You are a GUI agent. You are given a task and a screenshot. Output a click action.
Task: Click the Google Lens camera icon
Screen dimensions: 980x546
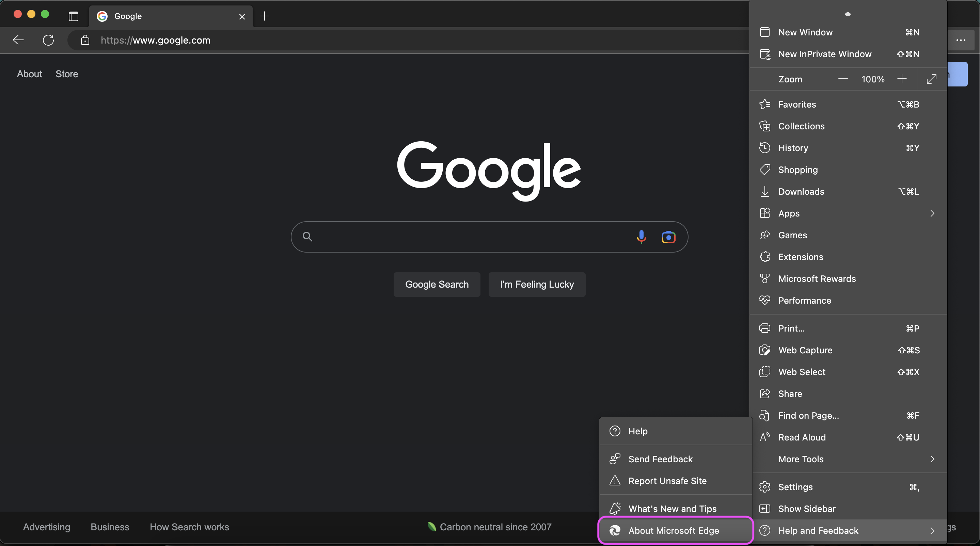pos(668,237)
